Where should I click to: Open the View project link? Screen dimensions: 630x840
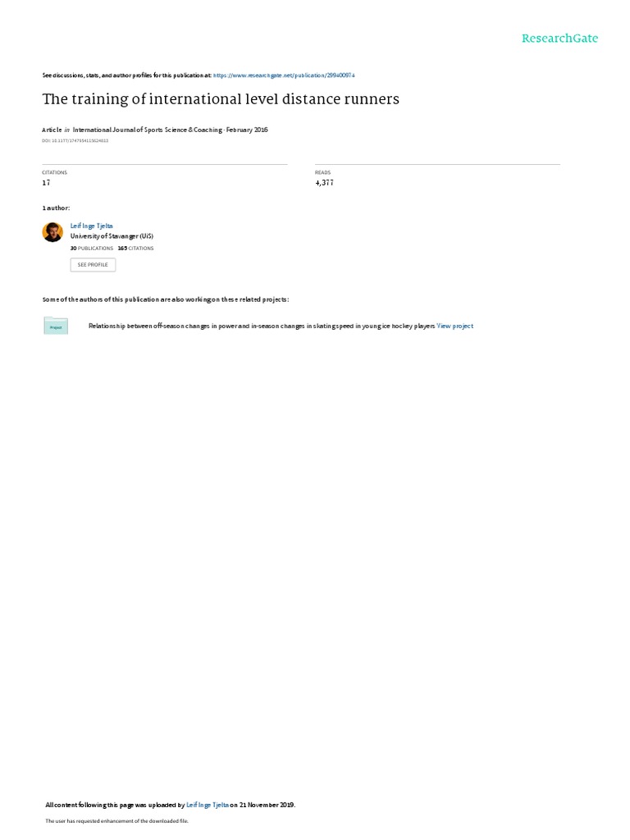point(454,326)
